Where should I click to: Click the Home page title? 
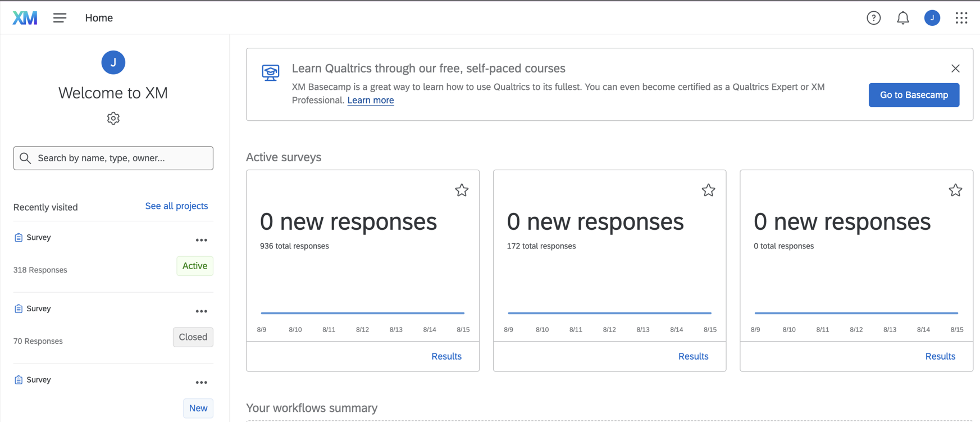point(99,18)
